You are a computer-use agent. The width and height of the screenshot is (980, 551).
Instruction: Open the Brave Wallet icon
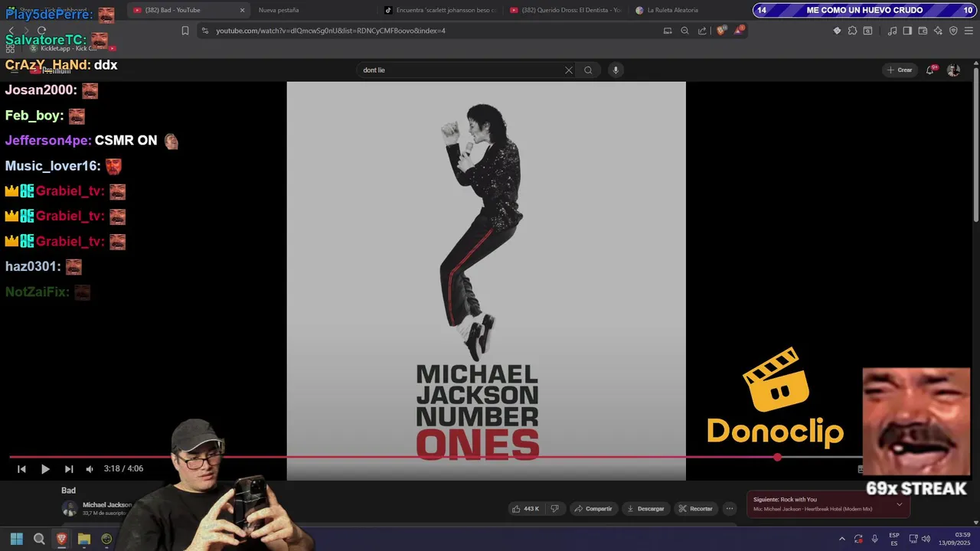(x=923, y=31)
